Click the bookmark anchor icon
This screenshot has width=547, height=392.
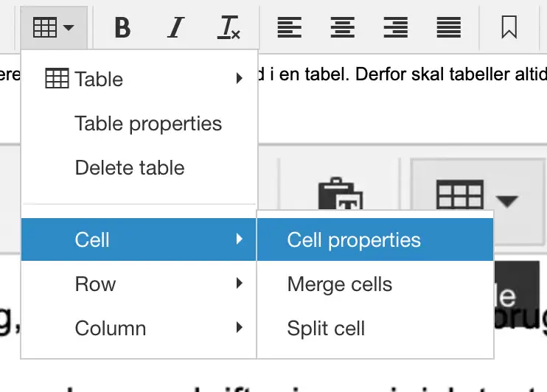[x=509, y=28]
